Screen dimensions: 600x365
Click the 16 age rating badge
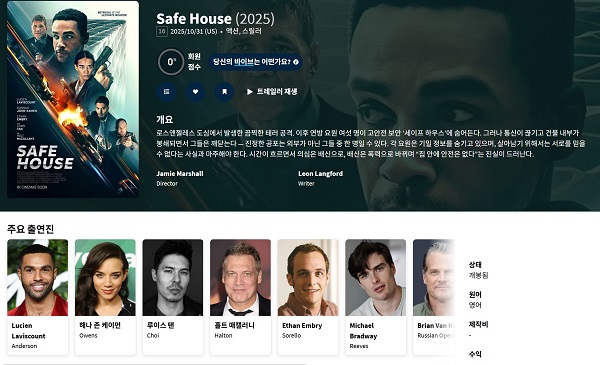click(162, 31)
